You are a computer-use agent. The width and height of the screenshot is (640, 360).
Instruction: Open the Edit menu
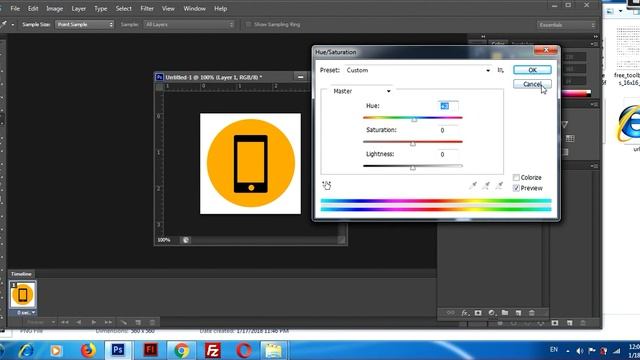point(33,9)
